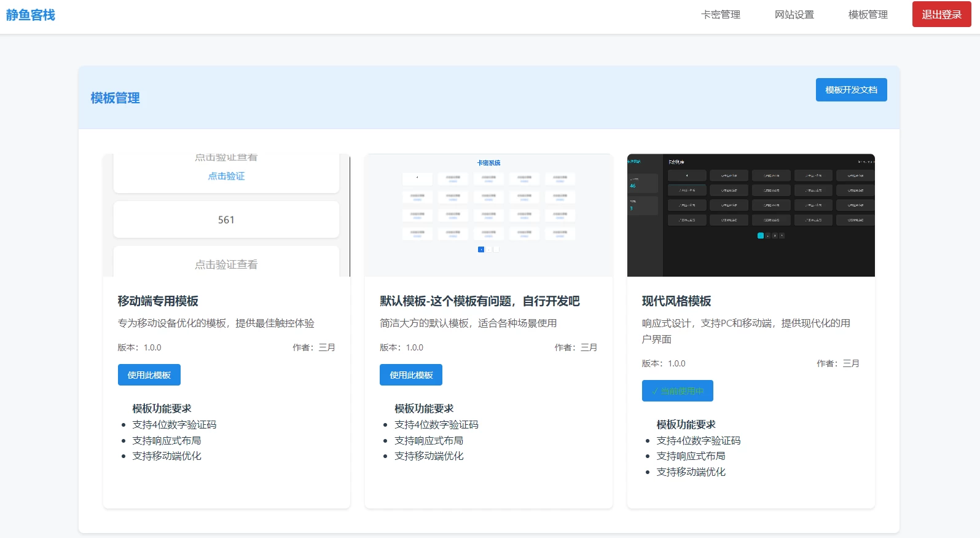Click the blue 点击验证 link in mobile preview
Viewport: 980px width, 538px height.
(x=226, y=176)
